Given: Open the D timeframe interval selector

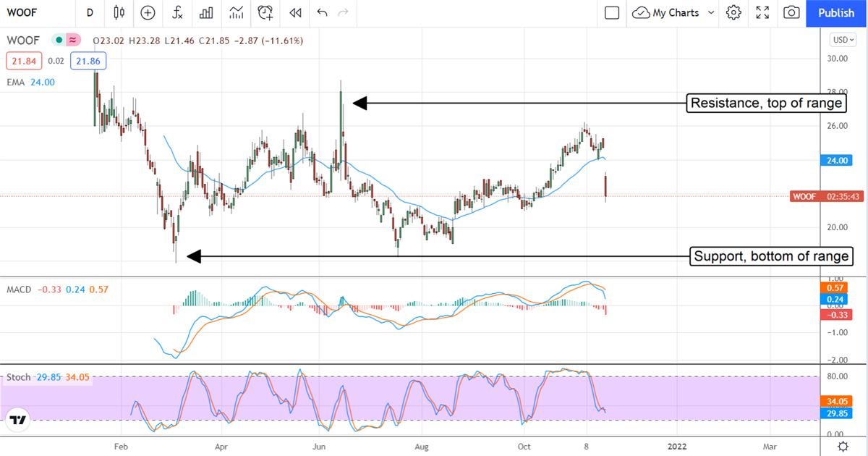Looking at the screenshot, I should click(x=90, y=12).
